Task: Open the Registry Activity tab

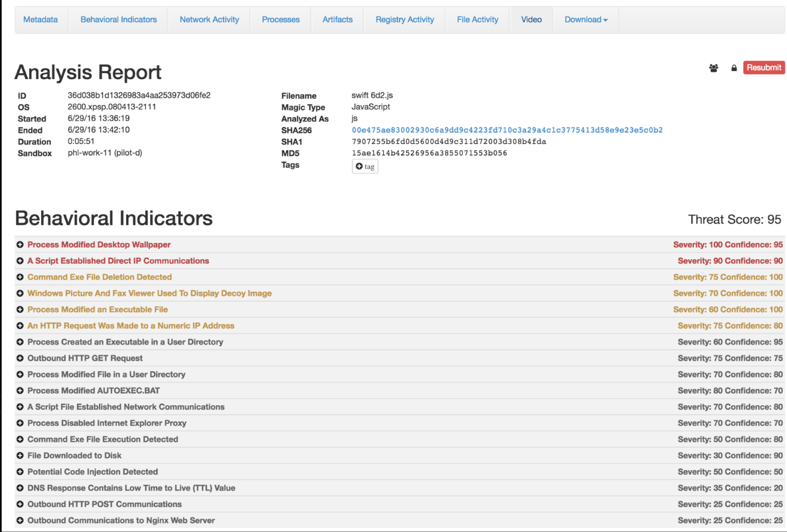Action: [404, 20]
